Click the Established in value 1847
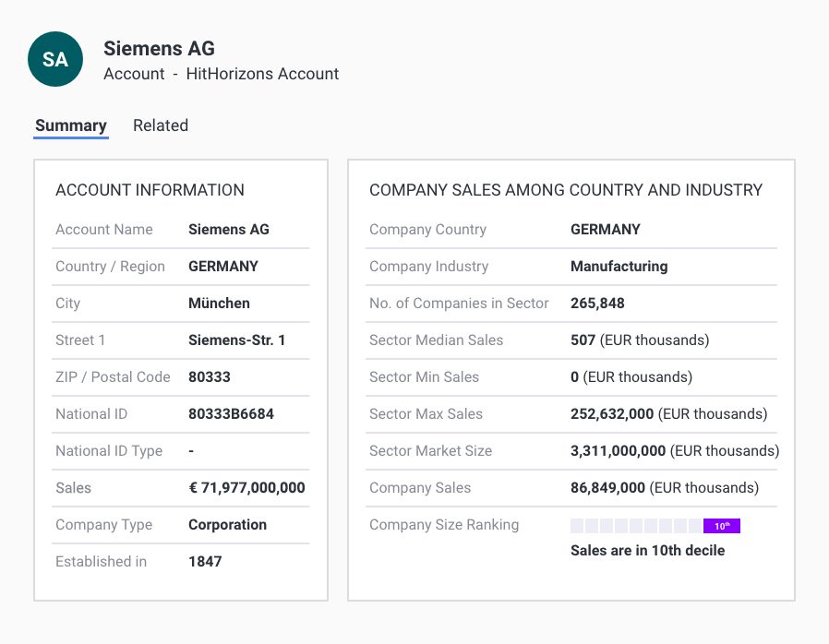Image resolution: width=829 pixels, height=644 pixels. click(205, 562)
